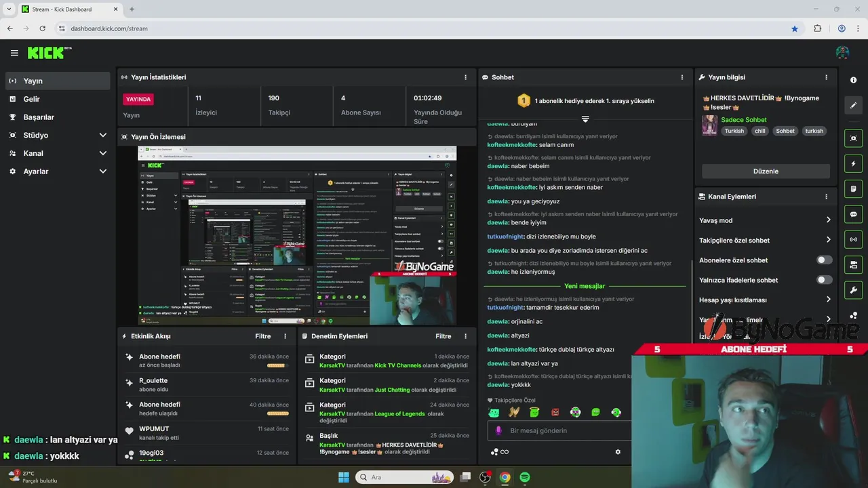Open Kanal Eylemleri three-dot menu
Viewport: 868px width, 488px height.
coord(826,197)
